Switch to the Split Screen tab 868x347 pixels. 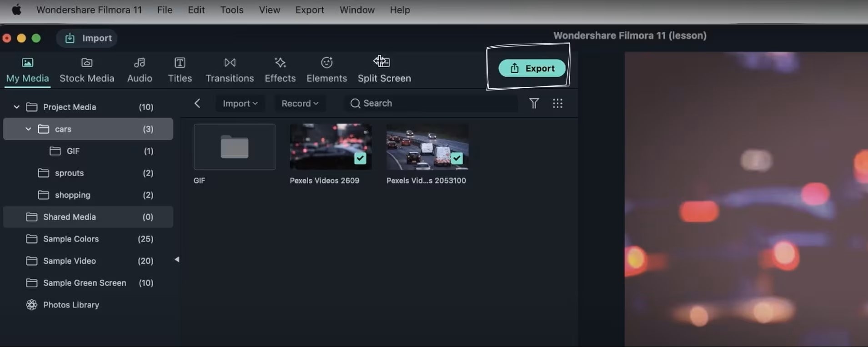pos(384,70)
